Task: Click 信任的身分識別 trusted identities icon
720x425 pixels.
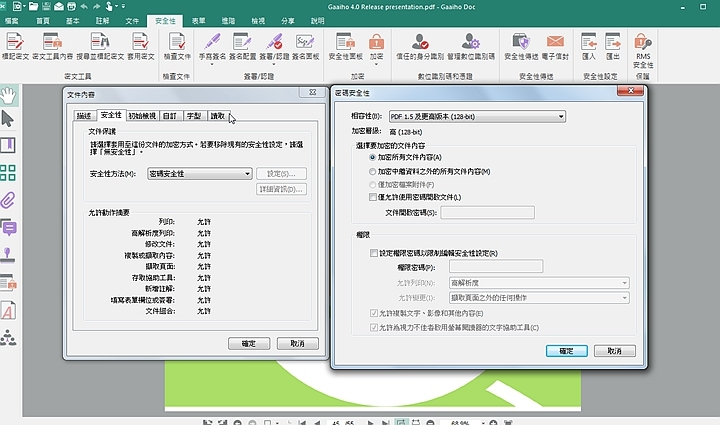Action: (x=420, y=42)
